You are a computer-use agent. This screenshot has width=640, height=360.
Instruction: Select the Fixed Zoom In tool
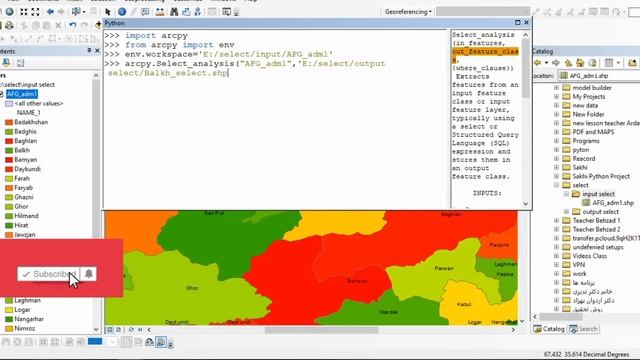pyautogui.click(x=24, y=12)
